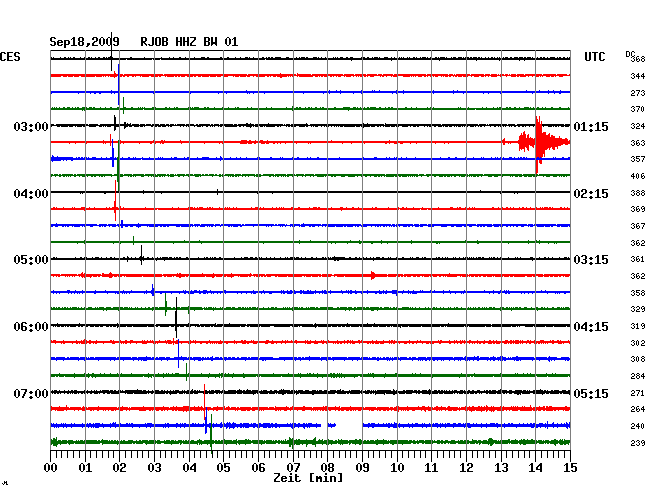Select the left time label '04:00'

31,194
